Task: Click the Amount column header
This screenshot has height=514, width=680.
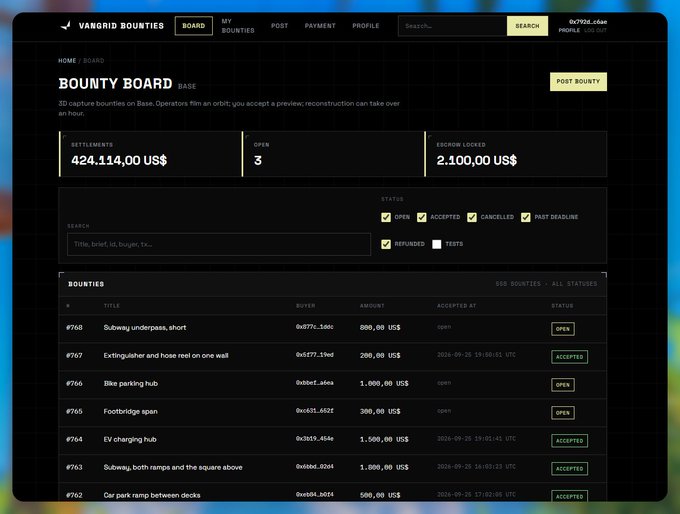Action: pyautogui.click(x=372, y=306)
